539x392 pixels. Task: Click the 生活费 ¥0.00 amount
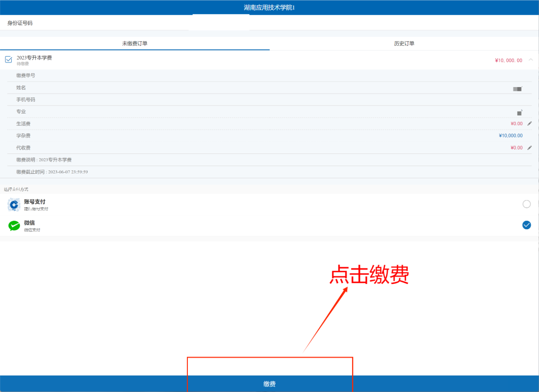click(516, 124)
